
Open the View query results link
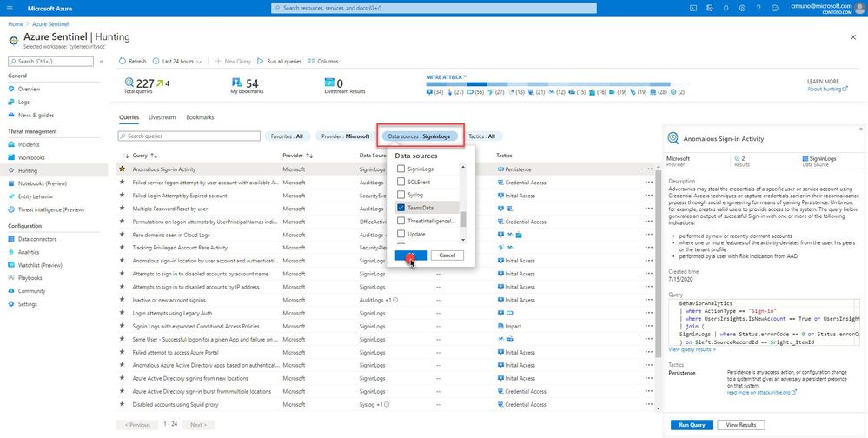(x=692, y=350)
